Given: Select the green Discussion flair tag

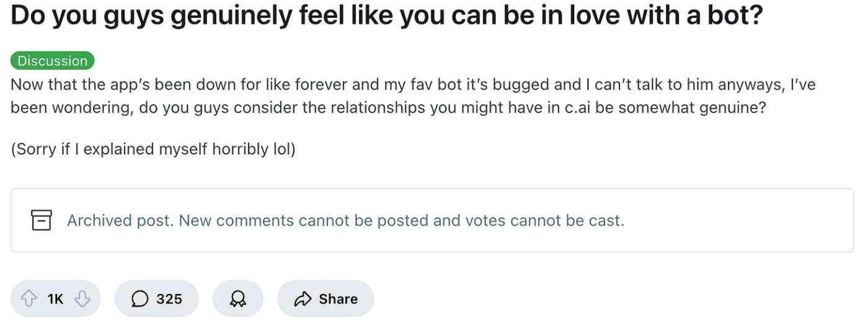Looking at the screenshot, I should click(53, 61).
